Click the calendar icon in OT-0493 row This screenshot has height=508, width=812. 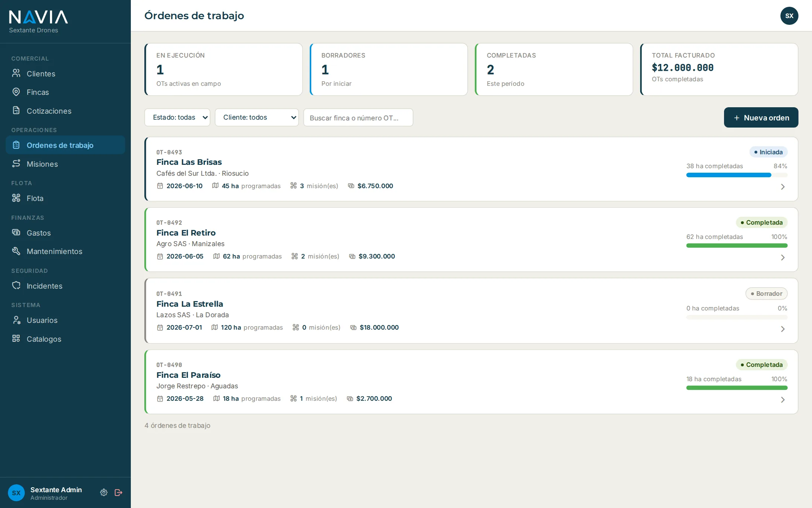(x=160, y=186)
